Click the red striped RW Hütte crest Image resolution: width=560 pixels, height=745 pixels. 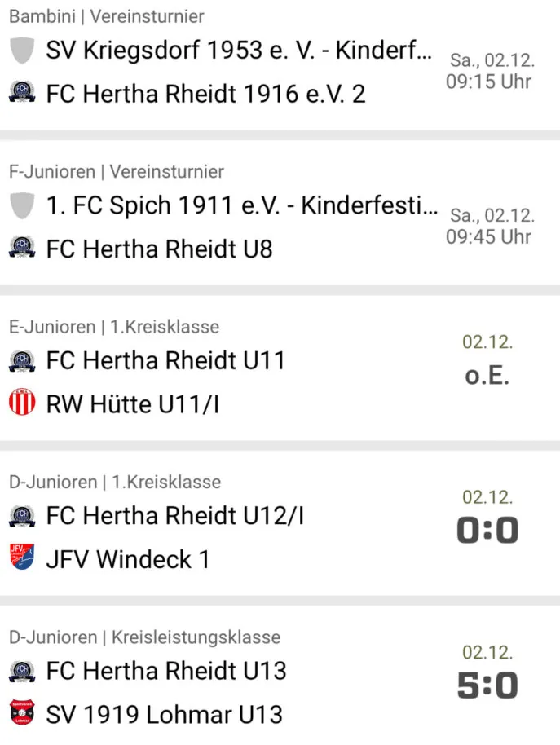(x=22, y=403)
